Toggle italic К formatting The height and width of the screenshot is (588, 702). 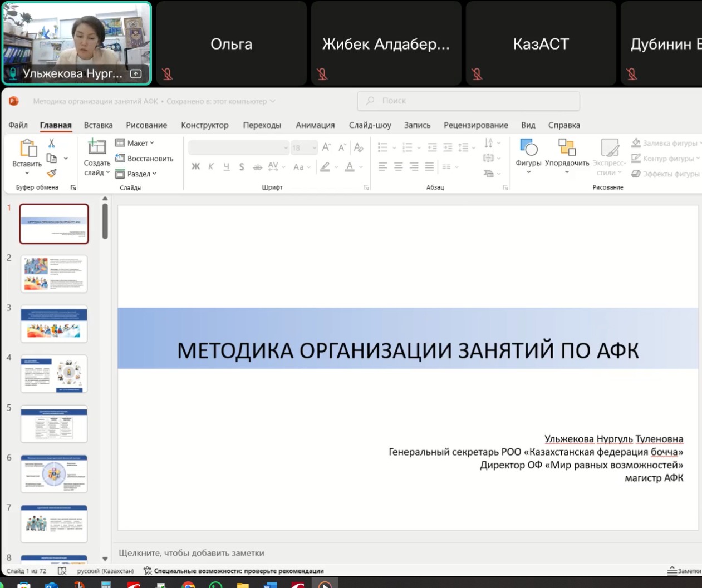coord(211,166)
